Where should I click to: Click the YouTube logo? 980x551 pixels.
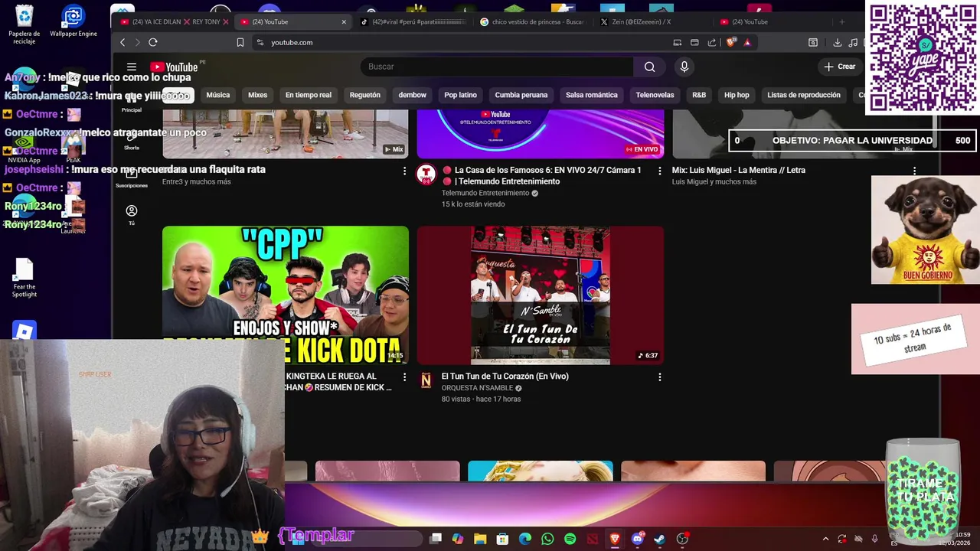pyautogui.click(x=175, y=67)
